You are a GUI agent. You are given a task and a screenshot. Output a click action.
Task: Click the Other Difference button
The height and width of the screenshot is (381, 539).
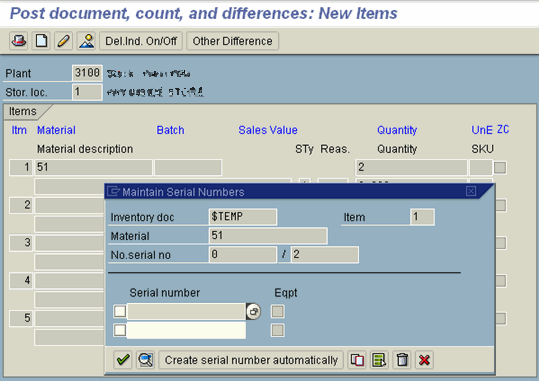coord(232,41)
